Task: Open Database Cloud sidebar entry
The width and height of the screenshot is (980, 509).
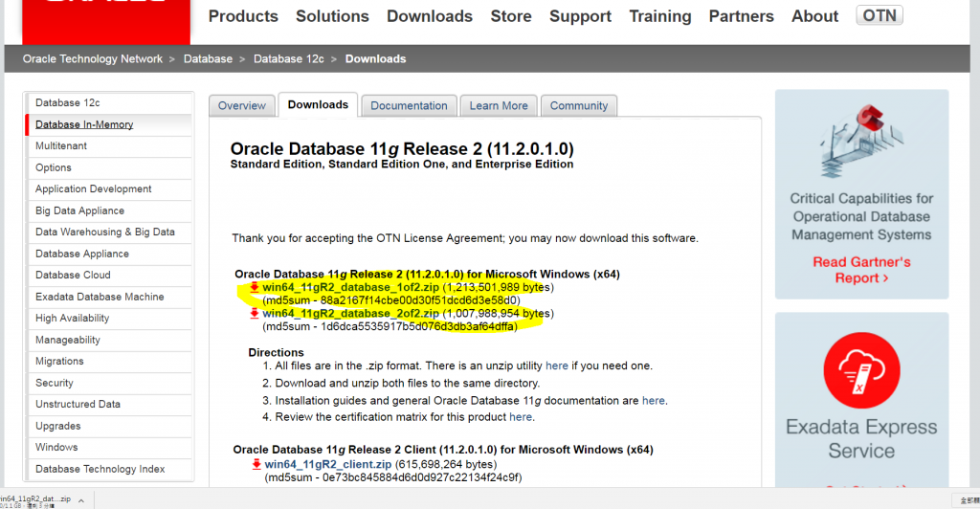Action: tap(109, 276)
